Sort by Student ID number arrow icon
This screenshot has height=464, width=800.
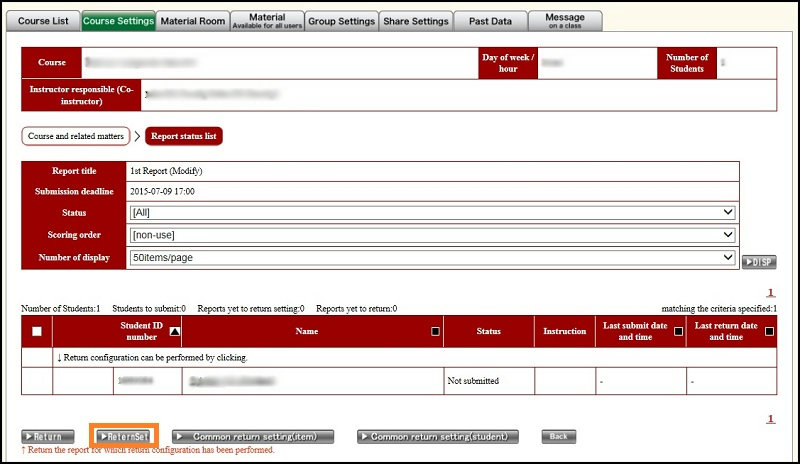(x=176, y=331)
